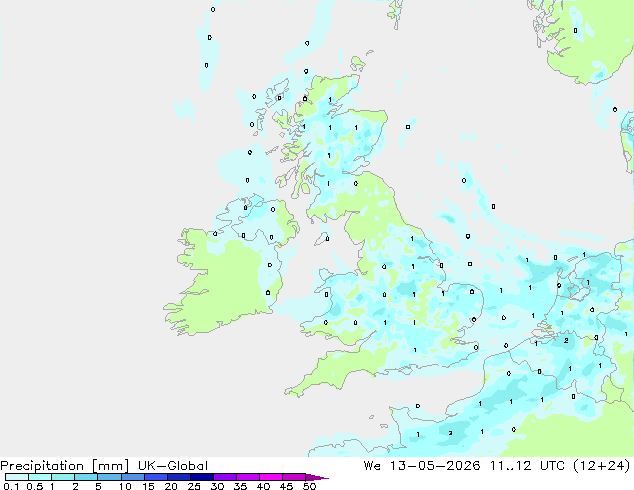Screen dimensions: 634x490
Task: Click the legend scale label "0.1"
Action: pyautogui.click(x=11, y=486)
